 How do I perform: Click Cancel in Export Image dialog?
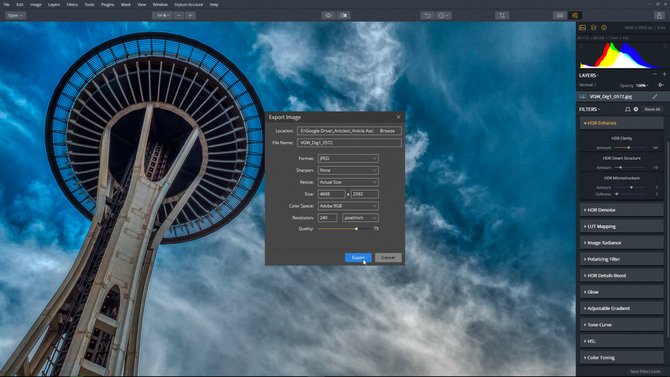[x=388, y=257]
